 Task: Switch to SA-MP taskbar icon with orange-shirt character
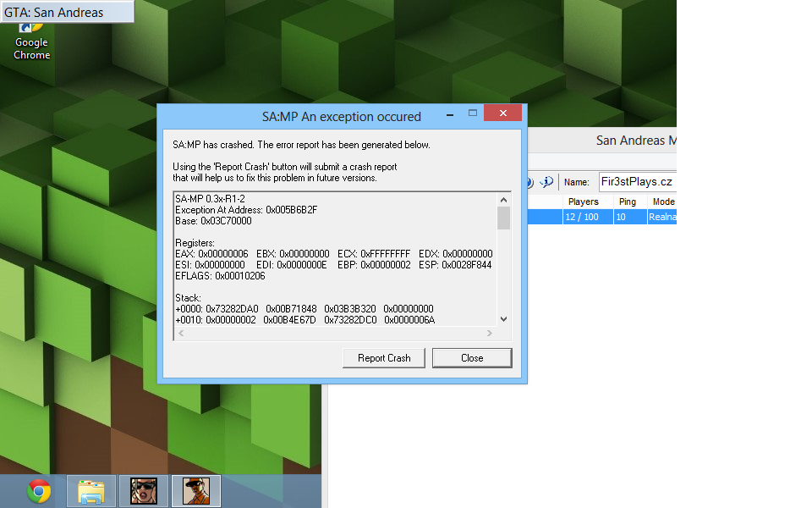pos(196,491)
